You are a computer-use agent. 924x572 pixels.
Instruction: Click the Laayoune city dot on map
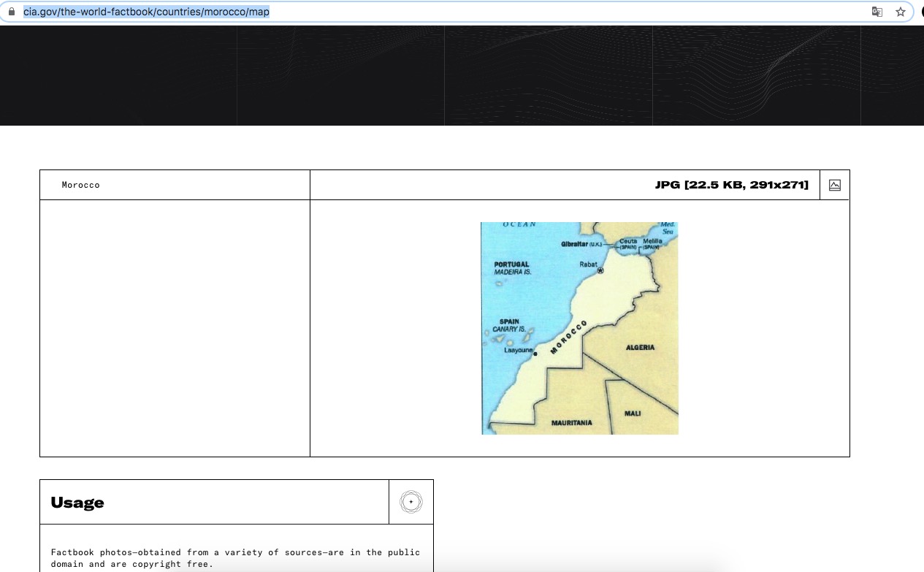pos(535,354)
